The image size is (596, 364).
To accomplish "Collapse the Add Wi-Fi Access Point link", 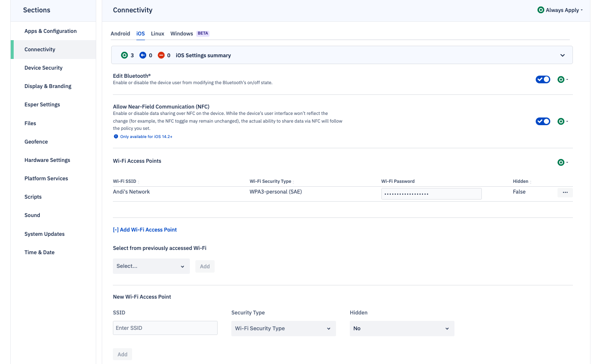I will pyautogui.click(x=145, y=230).
